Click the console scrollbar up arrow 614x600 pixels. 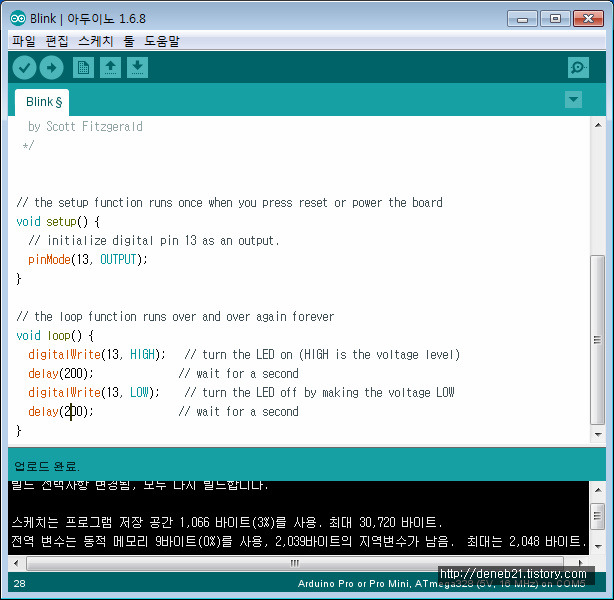point(598,490)
